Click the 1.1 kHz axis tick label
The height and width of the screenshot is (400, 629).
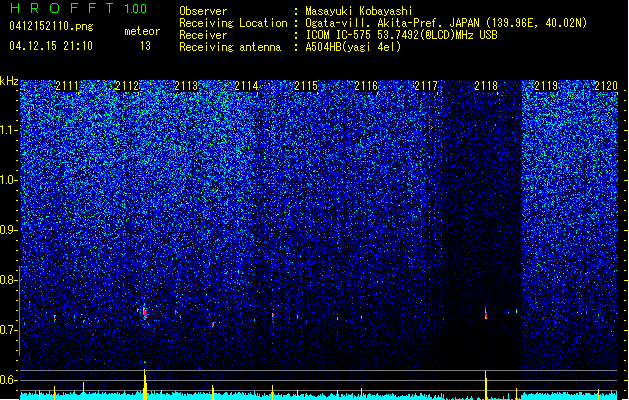click(x=9, y=130)
